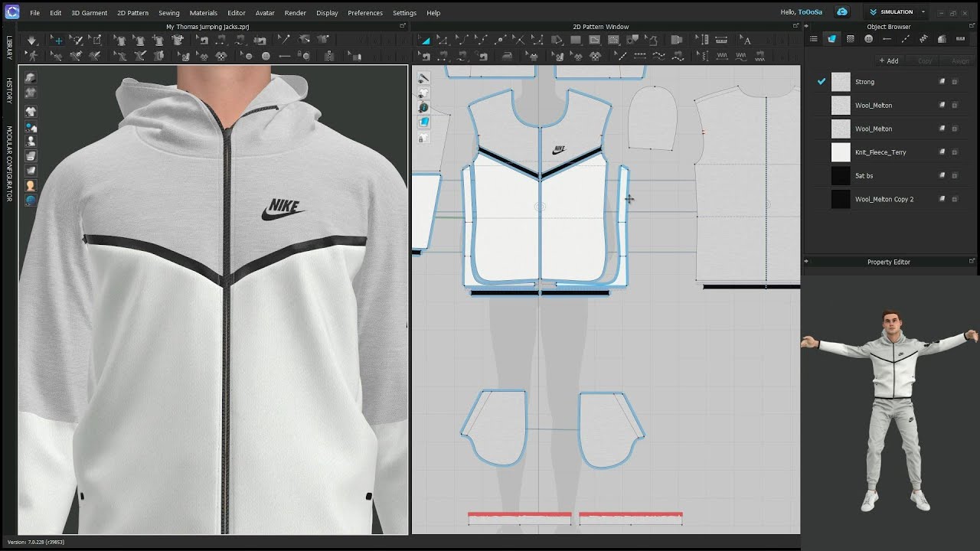Pop out the 3D window via title bar icon
The height and width of the screenshot is (551, 980).
[x=403, y=26]
